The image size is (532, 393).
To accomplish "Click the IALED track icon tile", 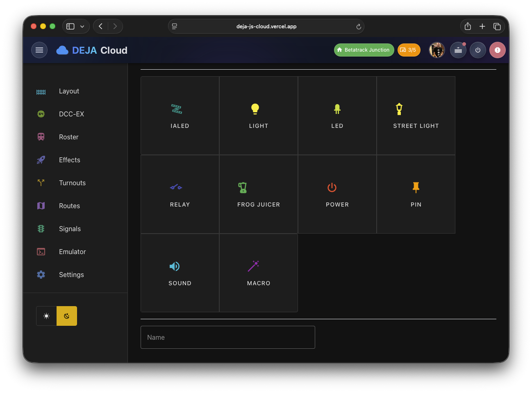I will pyautogui.click(x=176, y=109).
